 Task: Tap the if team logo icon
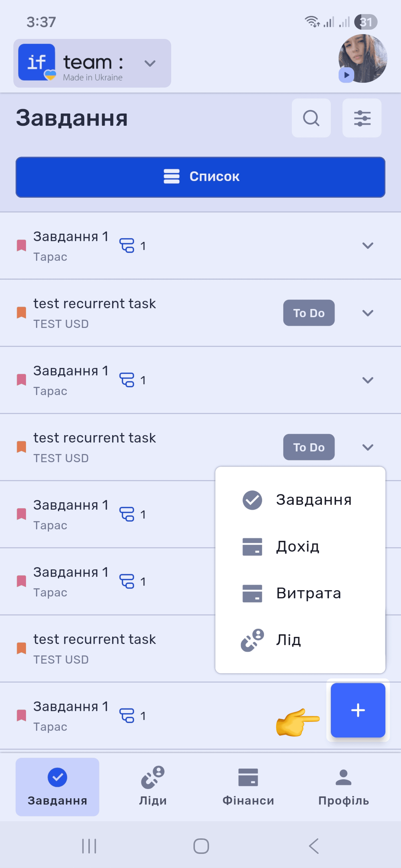[x=37, y=62]
